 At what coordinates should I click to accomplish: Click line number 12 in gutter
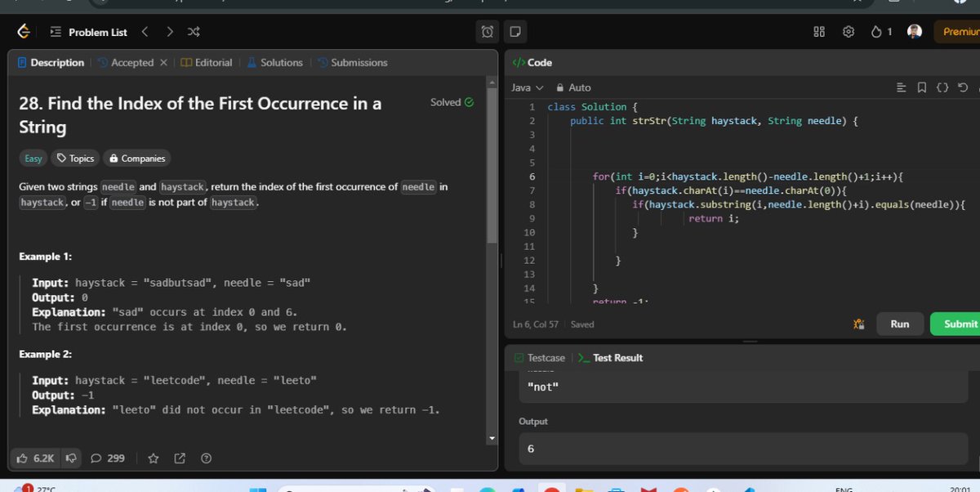528,260
